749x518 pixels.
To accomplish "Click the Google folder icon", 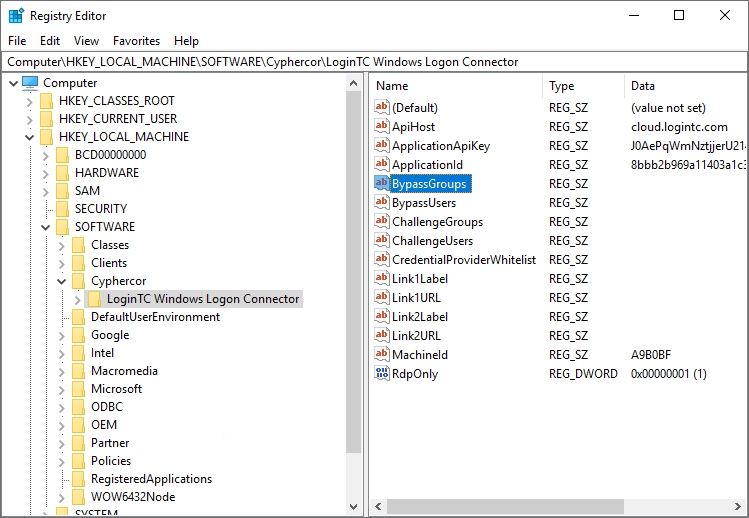I will (x=79, y=335).
